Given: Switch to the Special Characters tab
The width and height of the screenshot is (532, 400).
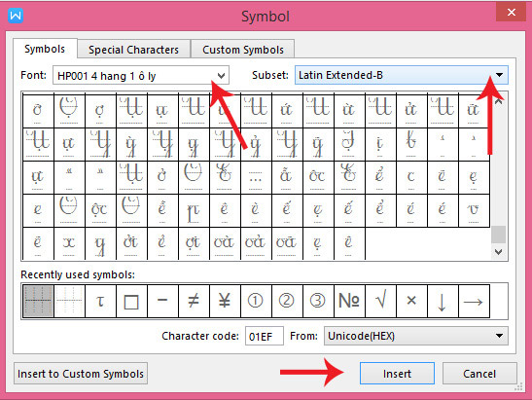Looking at the screenshot, I should [x=133, y=50].
